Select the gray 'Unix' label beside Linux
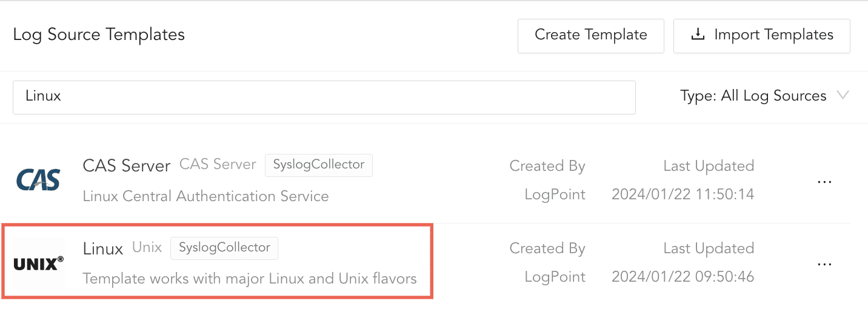Image resolution: width=868 pixels, height=315 pixels. point(147,248)
